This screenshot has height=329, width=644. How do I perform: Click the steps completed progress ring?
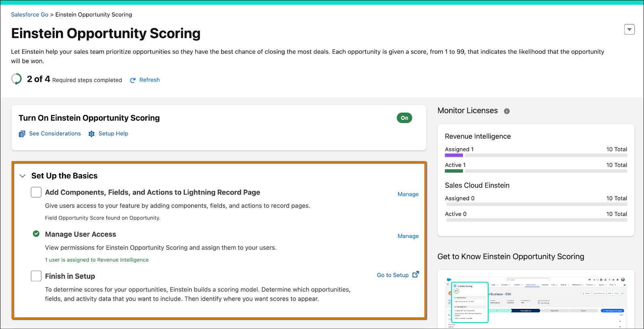17,79
